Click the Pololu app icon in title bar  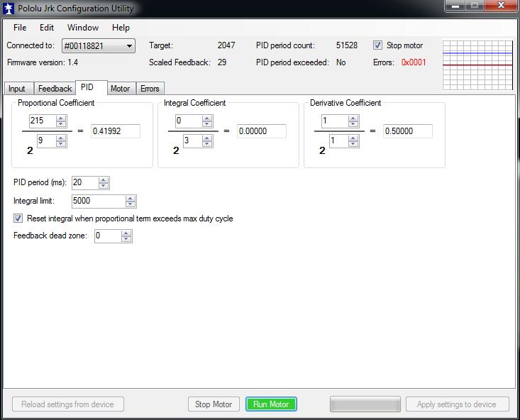[x=9, y=9]
